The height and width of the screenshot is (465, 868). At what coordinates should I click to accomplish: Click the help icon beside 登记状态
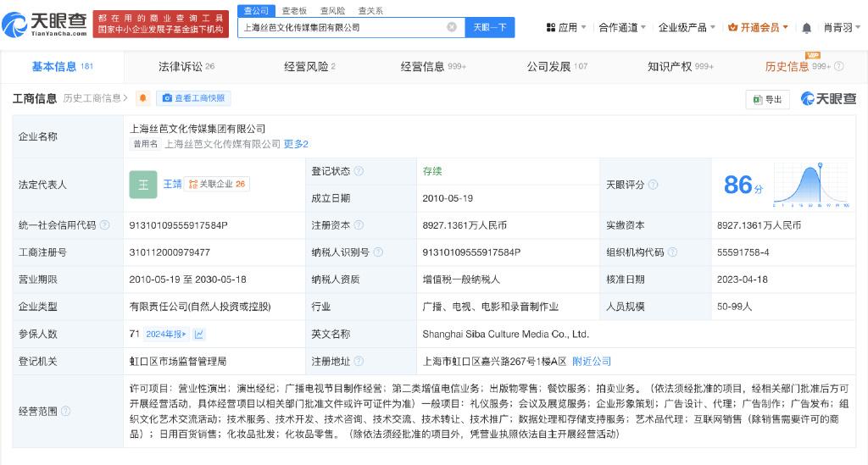(359, 171)
